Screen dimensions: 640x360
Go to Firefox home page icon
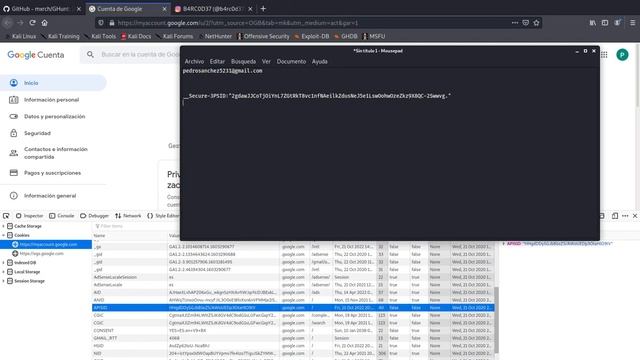[44, 23]
